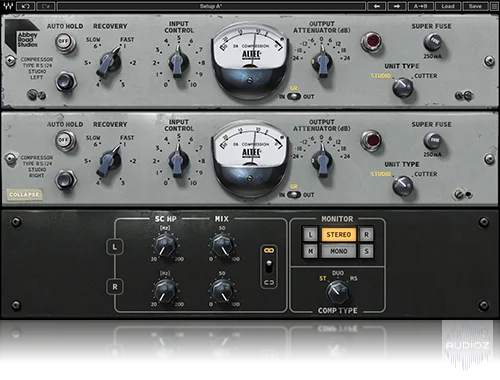Click the red indicator lamp on the right unit
The image size is (500, 380).
(372, 140)
